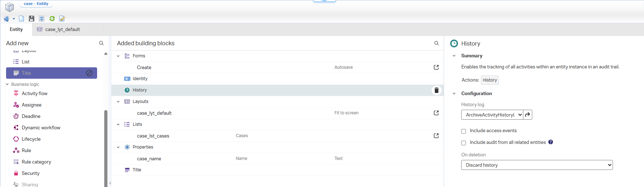Select the Identity building block
Screen dimensions: 644x187
(x=277, y=79)
